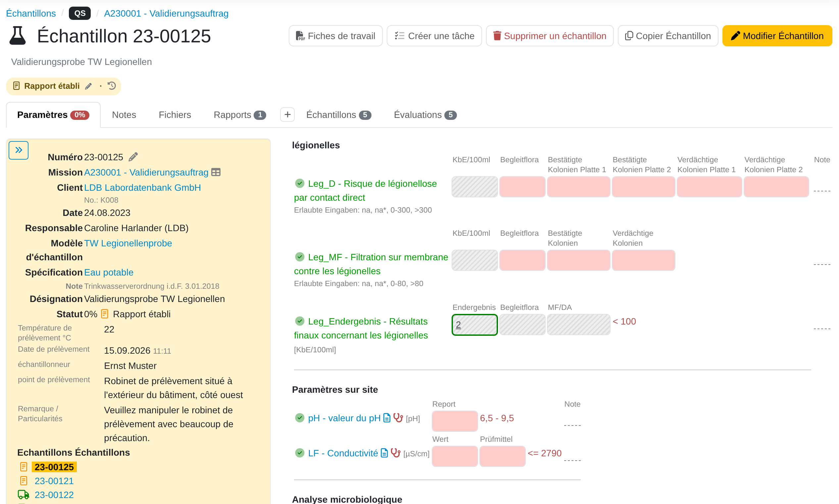Open pH - valeur du pH parameter
This screenshot has height=504, width=839.
(344, 419)
